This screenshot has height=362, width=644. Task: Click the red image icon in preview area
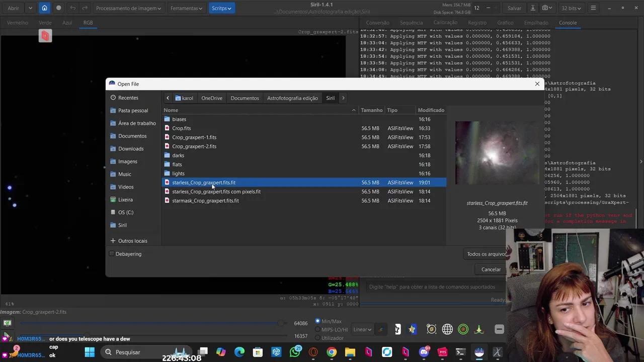tap(45, 36)
